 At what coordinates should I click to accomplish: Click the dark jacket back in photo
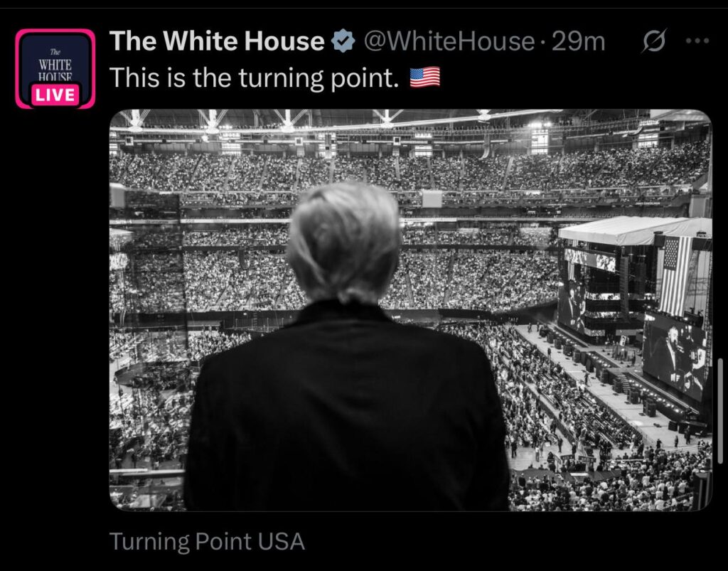345,412
